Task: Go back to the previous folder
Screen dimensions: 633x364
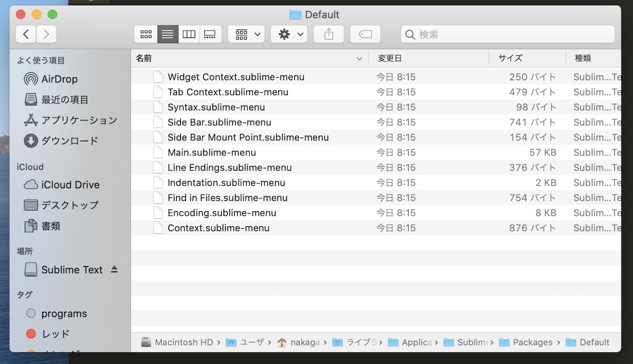Action: tap(26, 34)
